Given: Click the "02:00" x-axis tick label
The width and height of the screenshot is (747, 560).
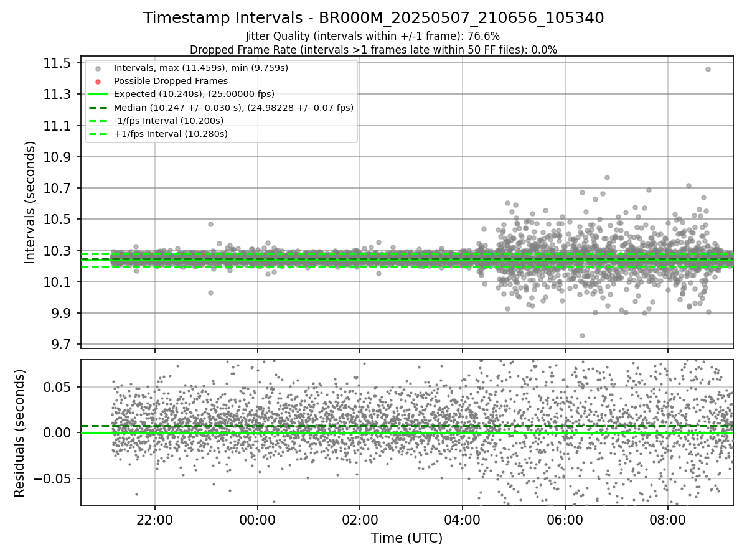Looking at the screenshot, I should point(360,520).
